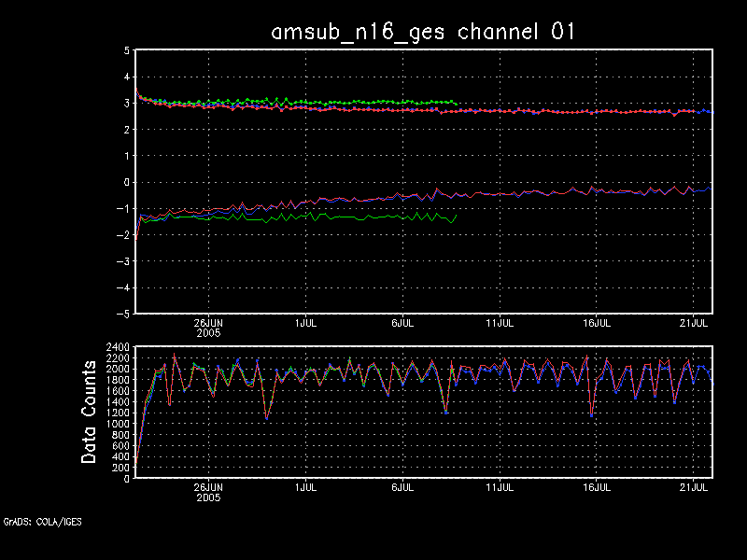Select the 6JUL date label under upper chart

point(402,322)
